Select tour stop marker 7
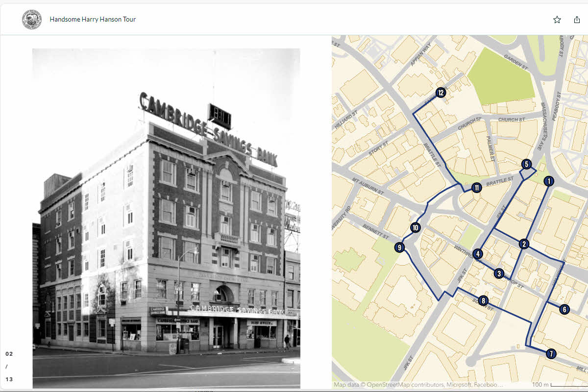 coord(550,353)
